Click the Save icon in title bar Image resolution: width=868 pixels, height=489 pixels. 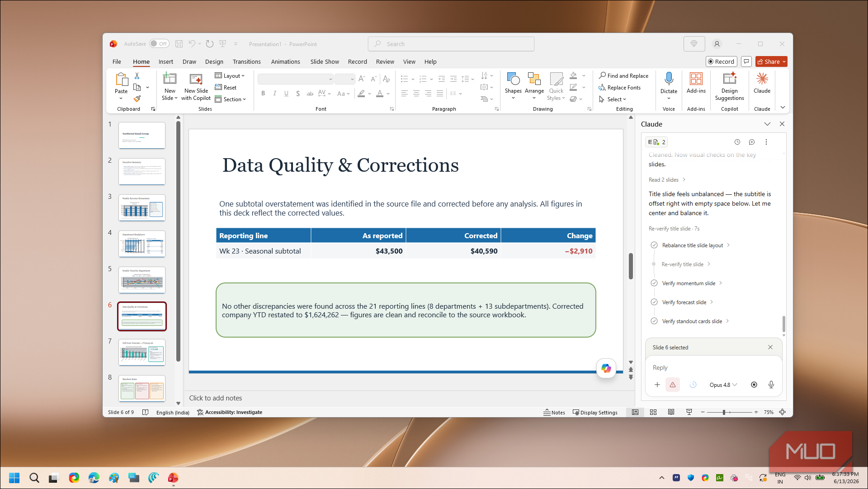pyautogui.click(x=179, y=44)
